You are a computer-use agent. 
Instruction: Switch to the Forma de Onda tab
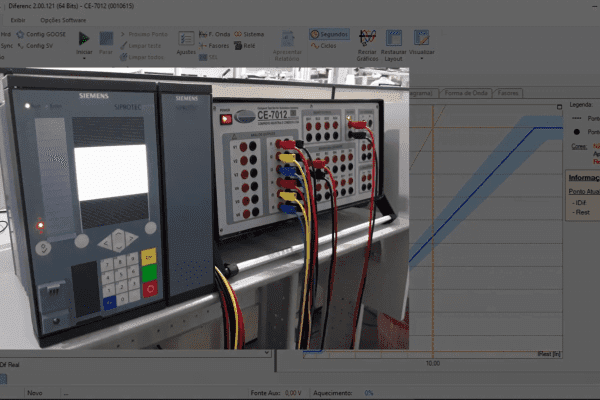[467, 92]
